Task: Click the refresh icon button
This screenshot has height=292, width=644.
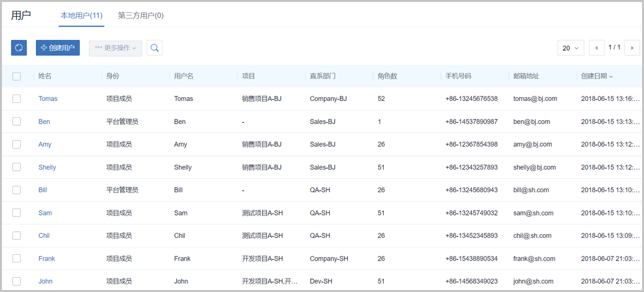Action: [19, 48]
